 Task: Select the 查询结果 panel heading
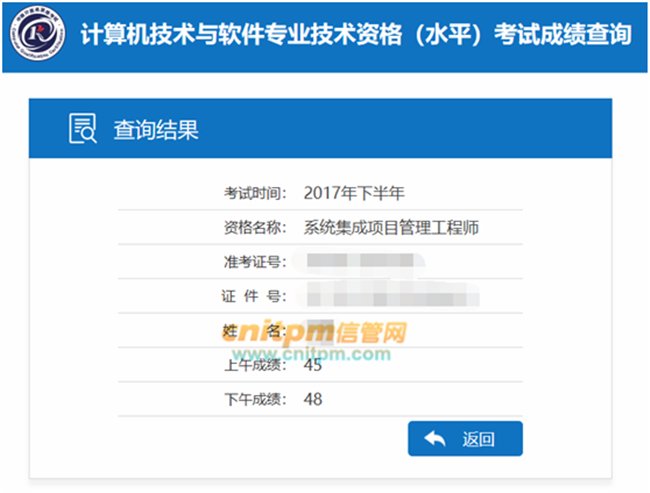coord(156,129)
